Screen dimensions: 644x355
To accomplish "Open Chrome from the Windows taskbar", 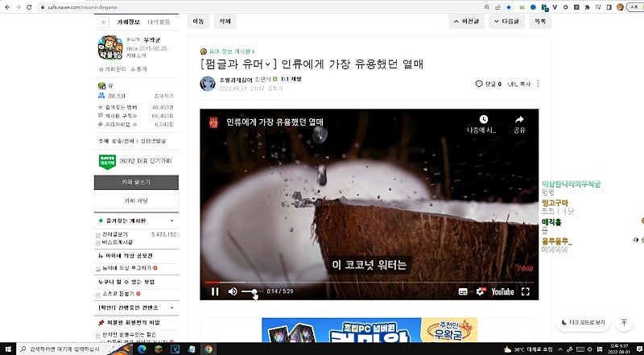I will coord(208,349).
